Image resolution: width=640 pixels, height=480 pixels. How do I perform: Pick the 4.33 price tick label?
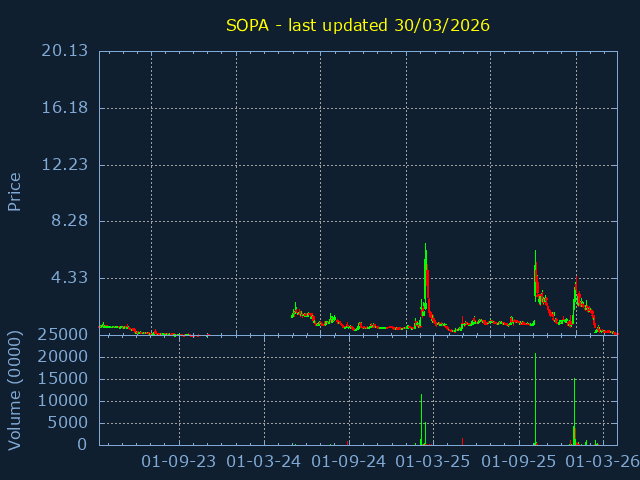click(x=70, y=277)
